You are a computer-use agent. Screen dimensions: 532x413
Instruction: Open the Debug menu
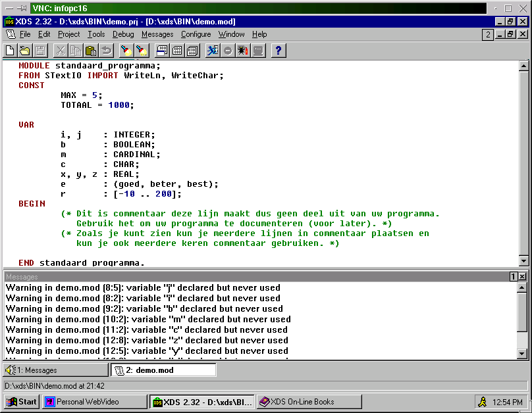tap(123, 34)
